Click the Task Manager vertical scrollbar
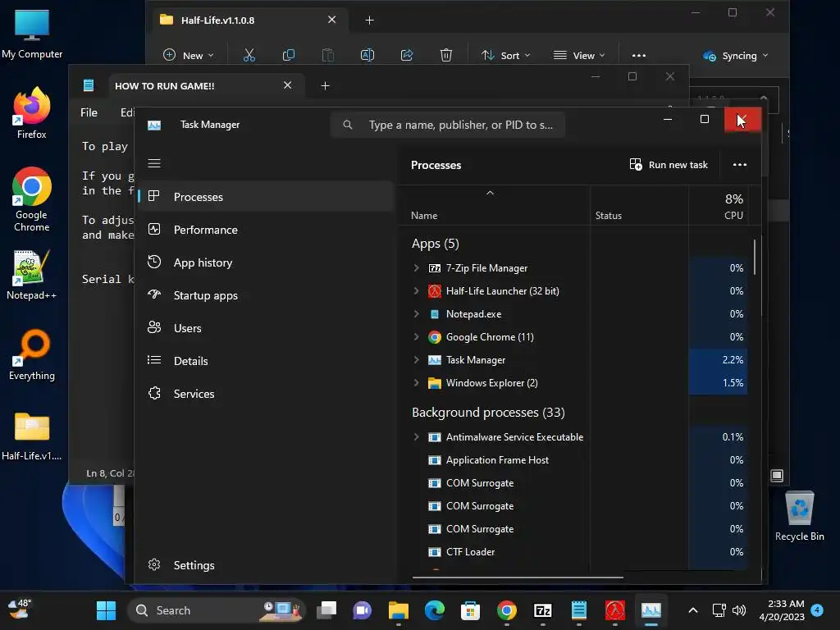This screenshot has width=840, height=630. [x=755, y=257]
